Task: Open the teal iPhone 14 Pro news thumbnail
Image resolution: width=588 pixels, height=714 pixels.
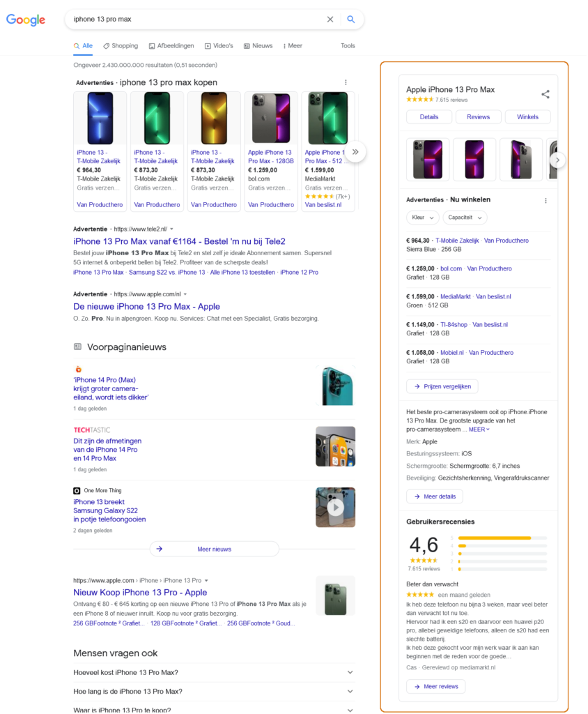Action: [335, 385]
